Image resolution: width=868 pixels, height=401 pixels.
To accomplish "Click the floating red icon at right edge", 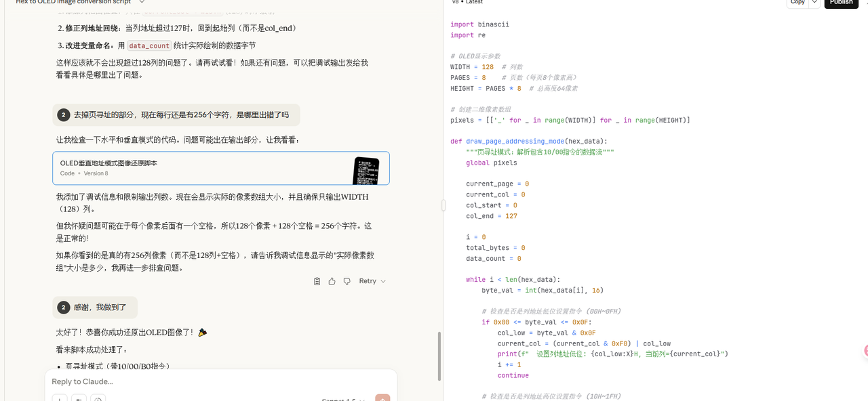I will 865,351.
